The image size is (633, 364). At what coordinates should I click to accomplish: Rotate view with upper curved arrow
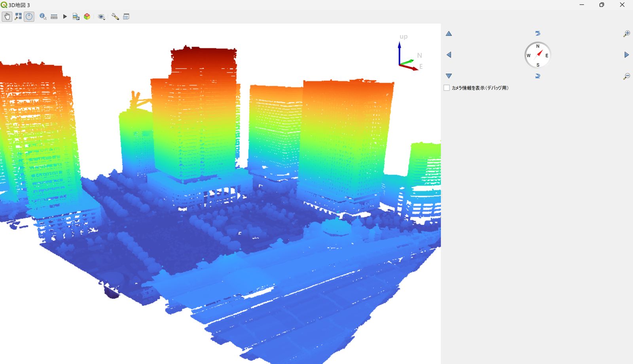tap(538, 33)
